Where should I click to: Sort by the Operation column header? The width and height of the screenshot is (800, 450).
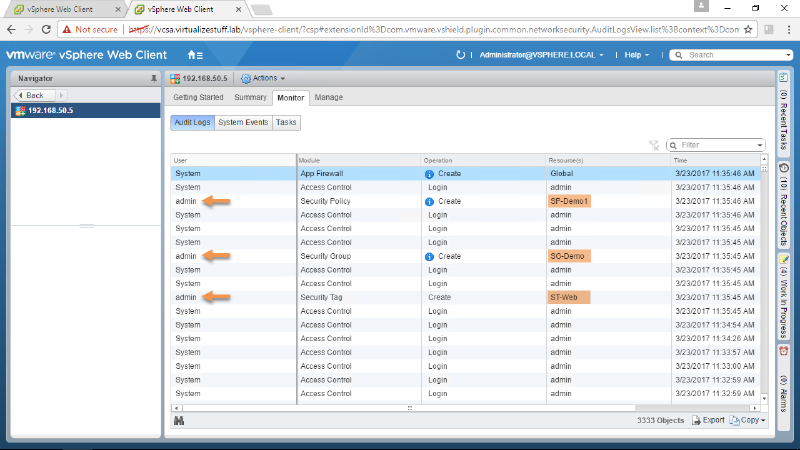point(484,160)
